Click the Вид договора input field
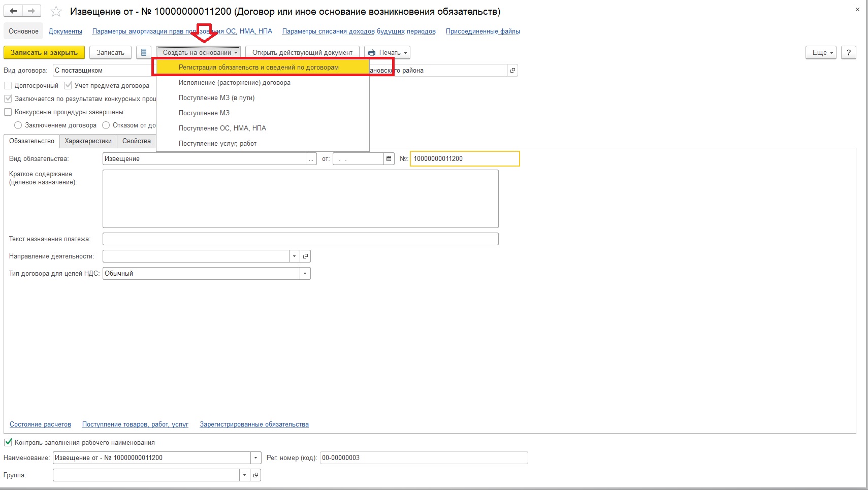This screenshot has height=490, width=868. (104, 71)
